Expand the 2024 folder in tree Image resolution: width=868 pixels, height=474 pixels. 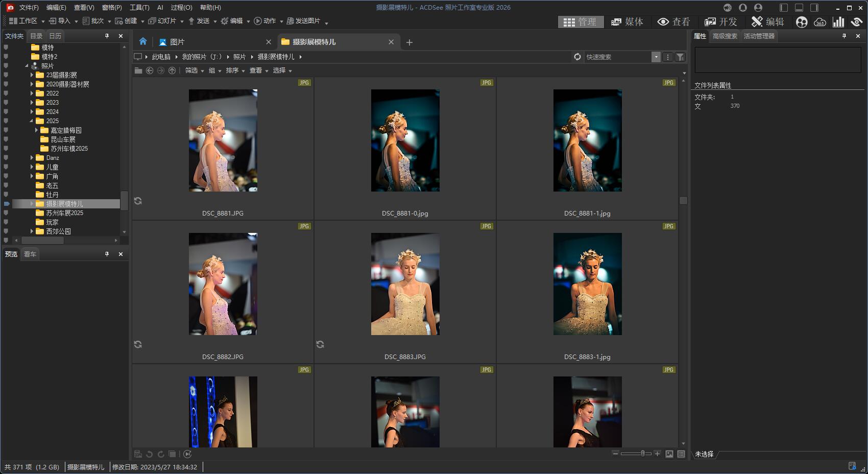[x=32, y=112]
